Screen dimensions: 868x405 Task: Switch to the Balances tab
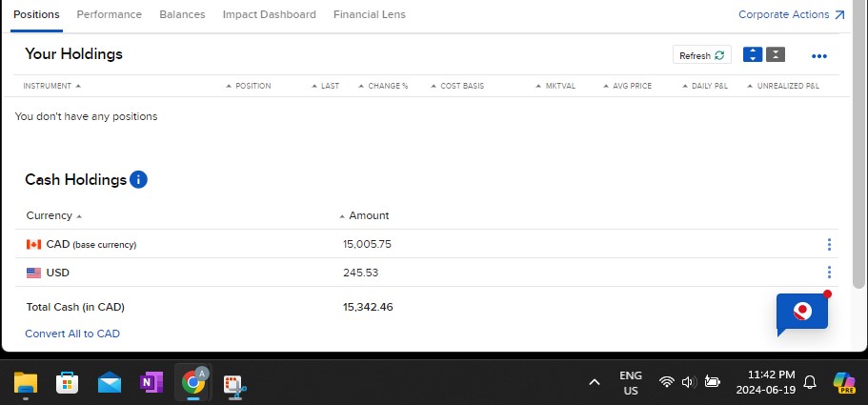pos(182,14)
